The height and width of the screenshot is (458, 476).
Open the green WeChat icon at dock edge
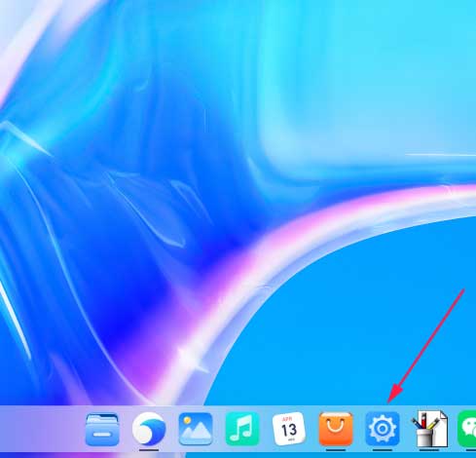467,429
